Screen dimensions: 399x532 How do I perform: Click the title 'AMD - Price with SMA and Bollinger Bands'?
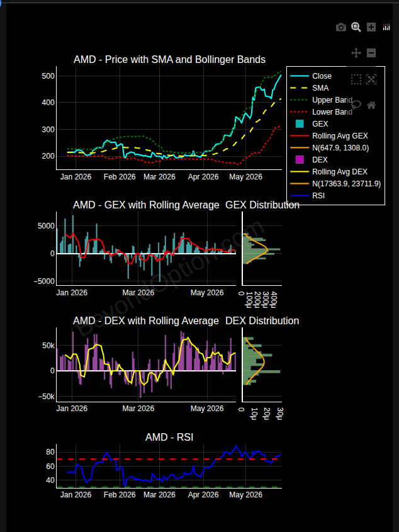click(x=169, y=60)
